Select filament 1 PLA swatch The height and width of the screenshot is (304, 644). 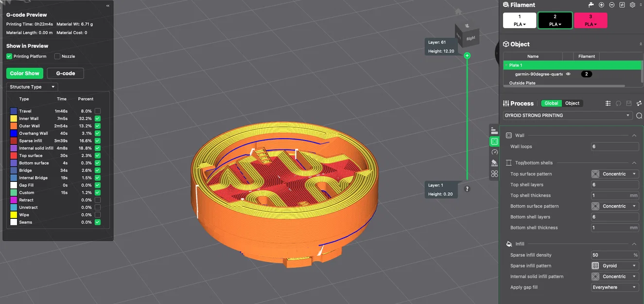(520, 20)
